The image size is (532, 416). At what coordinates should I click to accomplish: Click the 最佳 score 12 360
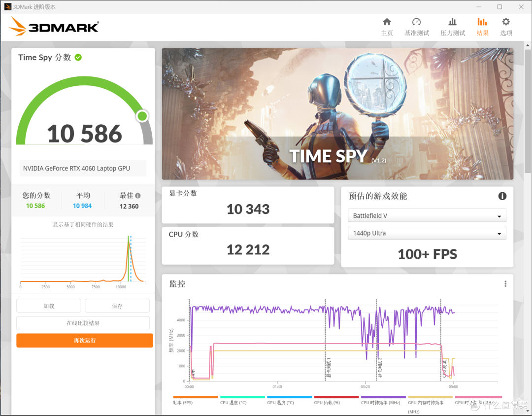point(129,206)
